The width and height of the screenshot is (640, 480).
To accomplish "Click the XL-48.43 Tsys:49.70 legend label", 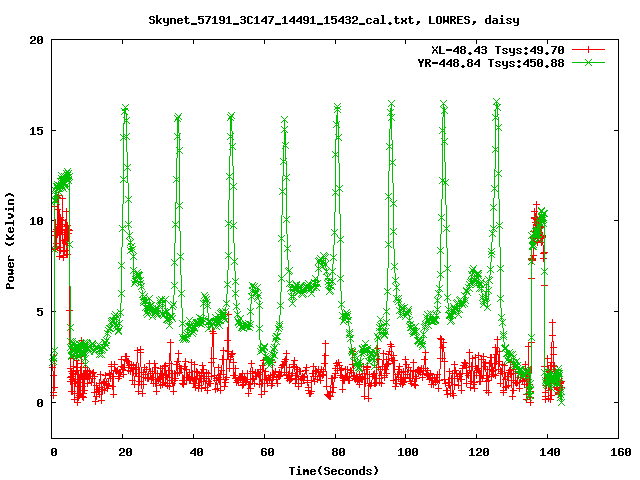I will click(498, 50).
